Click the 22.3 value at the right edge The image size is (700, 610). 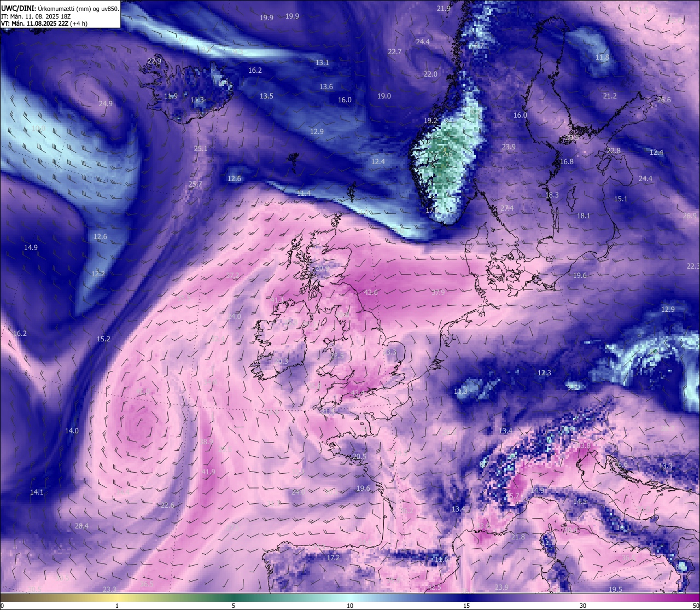tap(693, 266)
